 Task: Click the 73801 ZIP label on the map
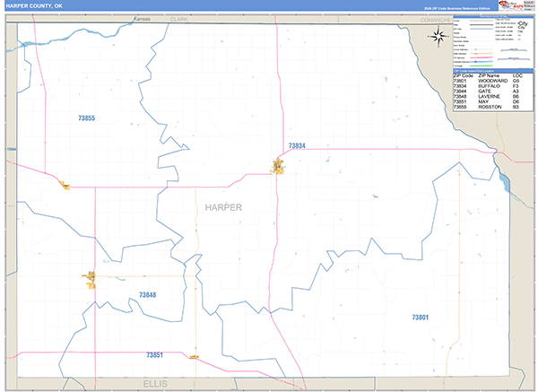(420, 318)
